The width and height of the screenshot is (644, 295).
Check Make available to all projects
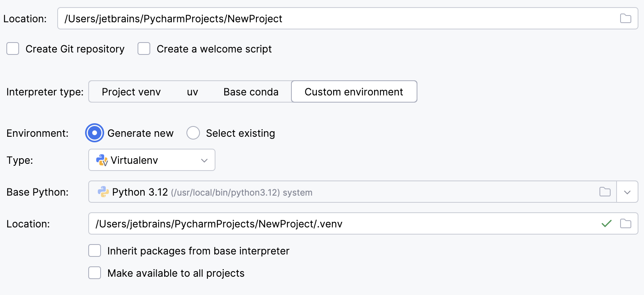click(x=94, y=273)
